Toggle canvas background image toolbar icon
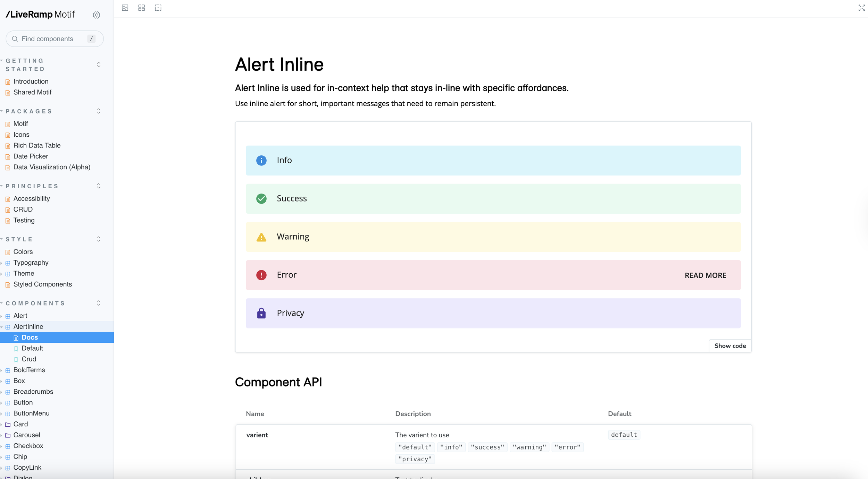The height and width of the screenshot is (479, 868). 125,8
